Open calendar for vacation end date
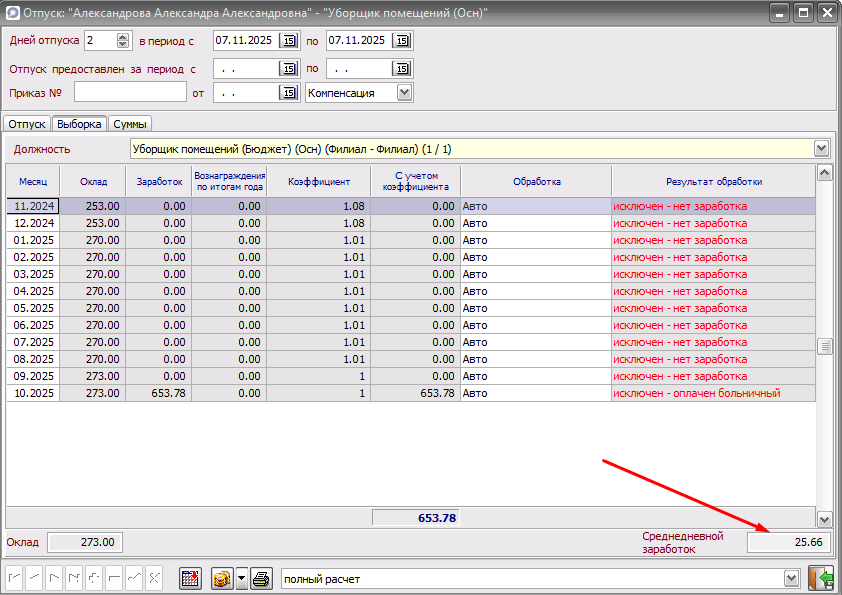 [x=401, y=41]
